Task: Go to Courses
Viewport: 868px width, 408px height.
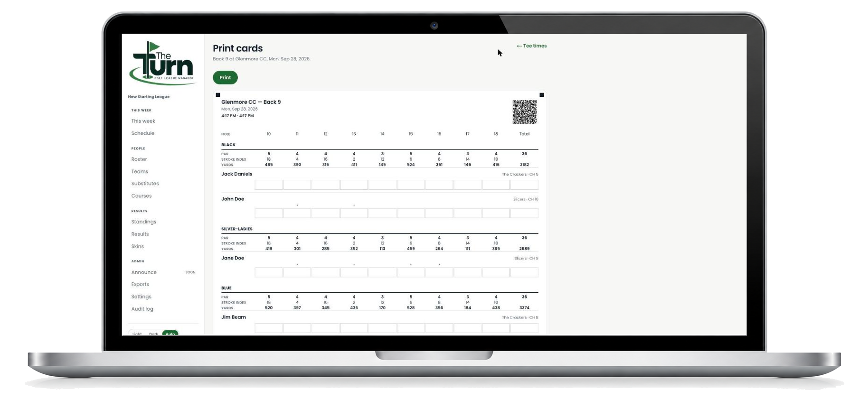Action: click(x=142, y=196)
